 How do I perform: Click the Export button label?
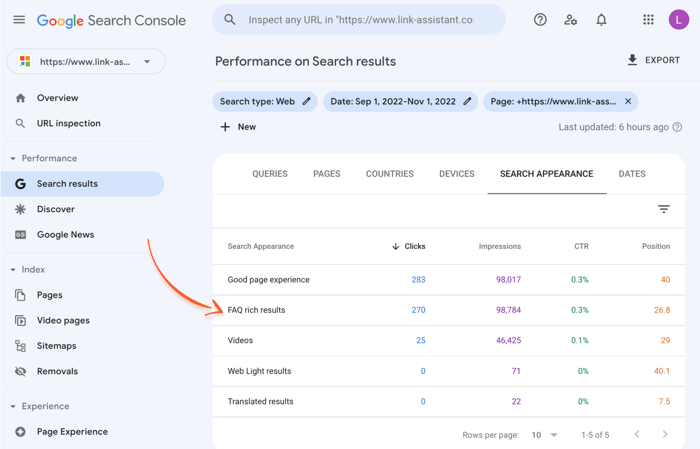pyautogui.click(x=662, y=60)
